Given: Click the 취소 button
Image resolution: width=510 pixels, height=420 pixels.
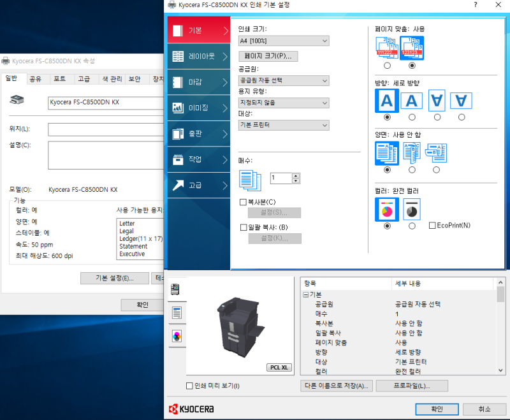Looking at the screenshot, I should pyautogui.click(x=484, y=409).
